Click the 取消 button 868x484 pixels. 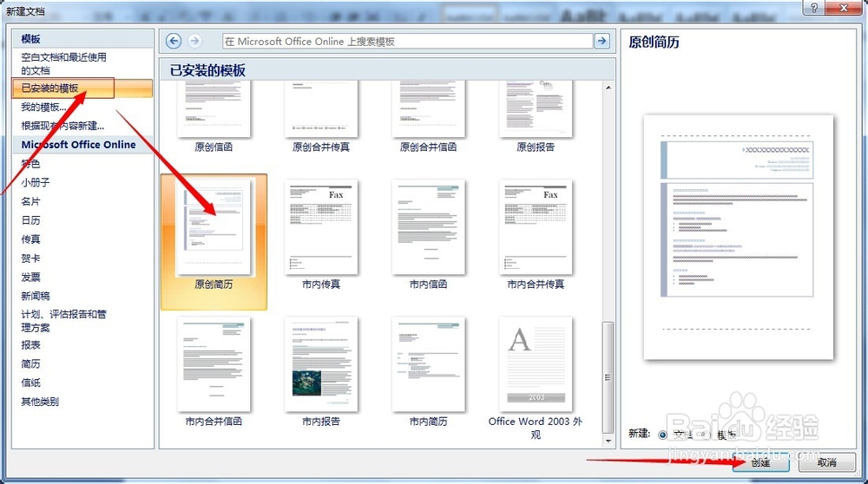point(827,462)
